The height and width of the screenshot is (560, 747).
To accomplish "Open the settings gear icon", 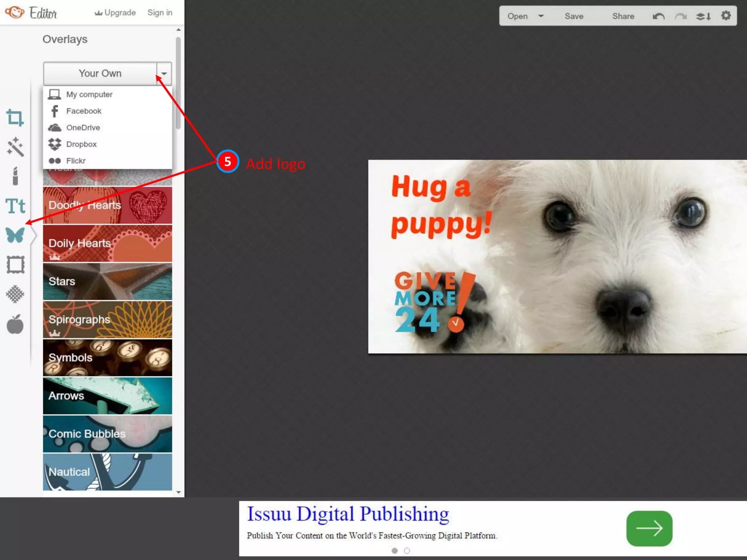I will [x=726, y=16].
